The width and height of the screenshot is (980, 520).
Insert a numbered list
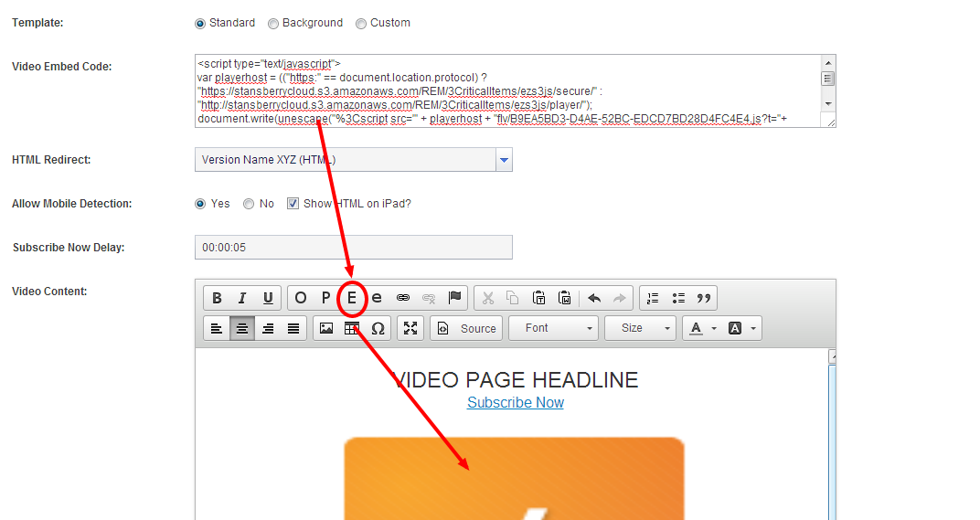tap(653, 298)
